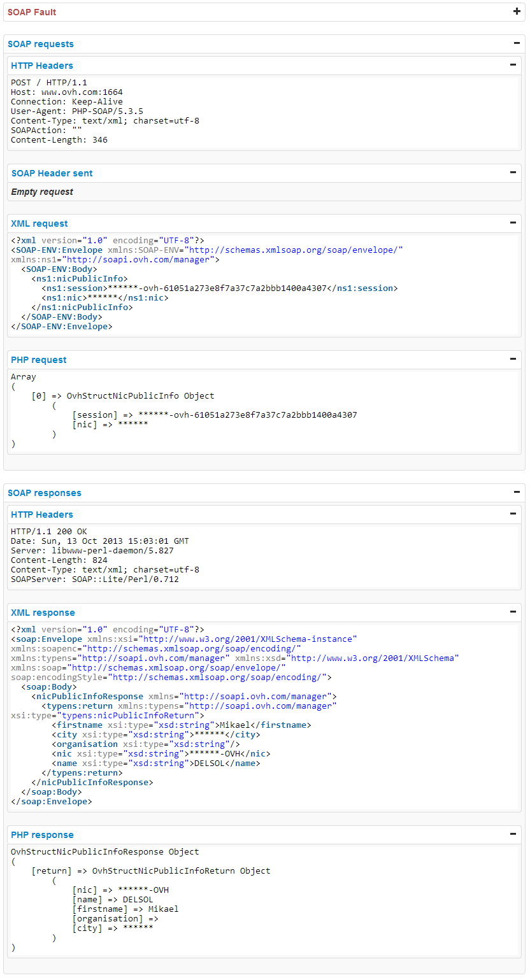
Task: Click the opening <ns1:nicPublicInfo> tag line
Action: click(x=80, y=279)
